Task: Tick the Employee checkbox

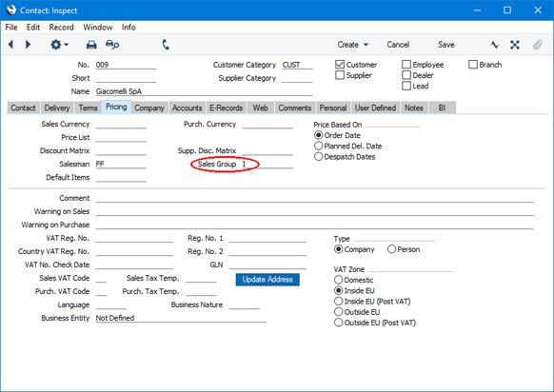Action: (406, 65)
